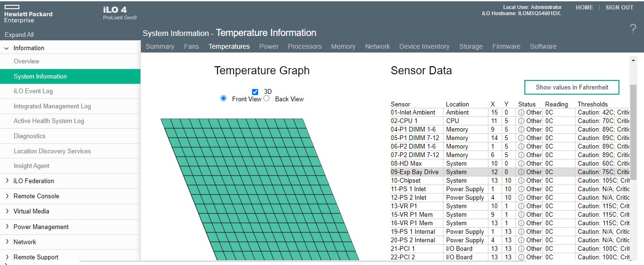Open the Firmware tab
The width and height of the screenshot is (644, 265).
[506, 46]
